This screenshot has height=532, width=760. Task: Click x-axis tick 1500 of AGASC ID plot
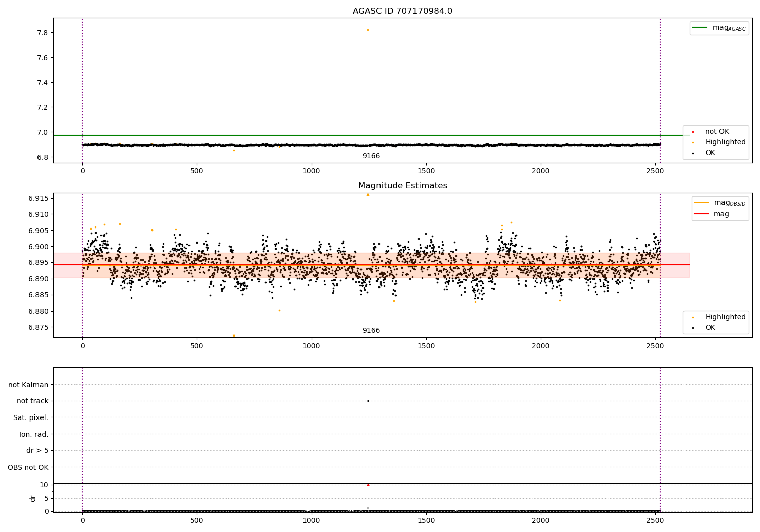pyautogui.click(x=426, y=171)
